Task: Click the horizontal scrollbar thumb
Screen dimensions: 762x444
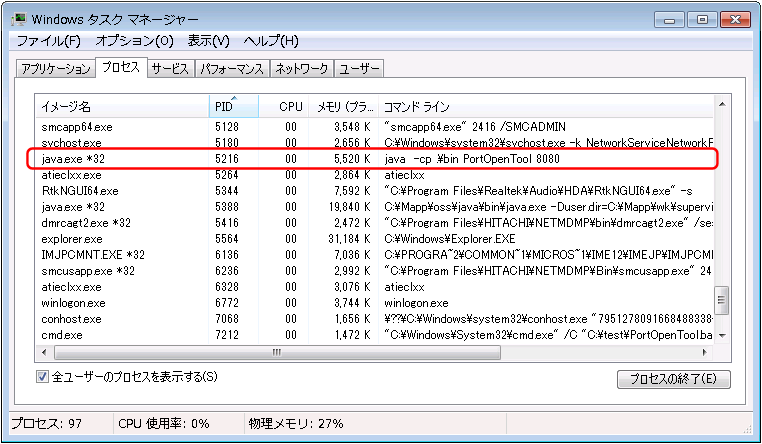Action: [x=277, y=352]
